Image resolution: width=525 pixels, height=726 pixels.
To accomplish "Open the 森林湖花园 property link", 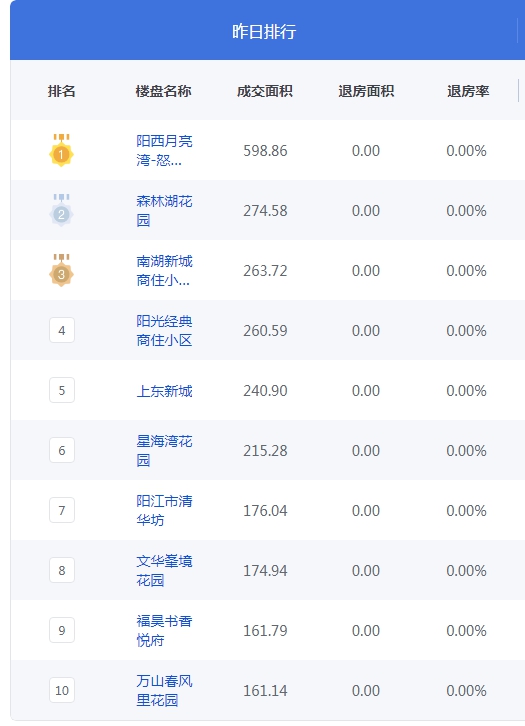I will [x=164, y=210].
